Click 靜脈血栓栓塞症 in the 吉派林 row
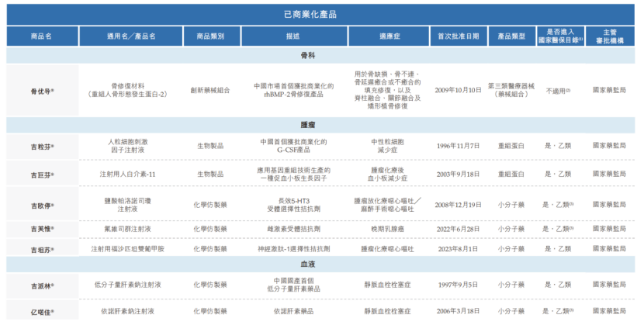The image size is (644, 325). [388, 285]
